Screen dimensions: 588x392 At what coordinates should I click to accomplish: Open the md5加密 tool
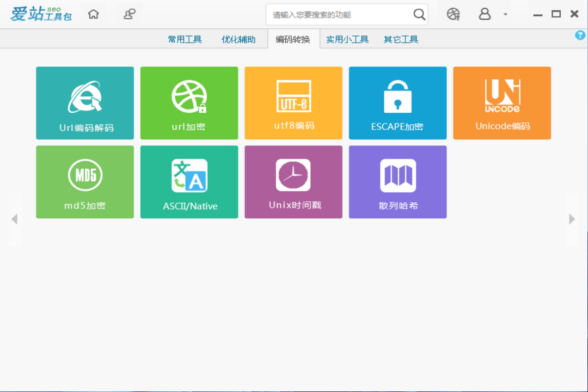[84, 181]
